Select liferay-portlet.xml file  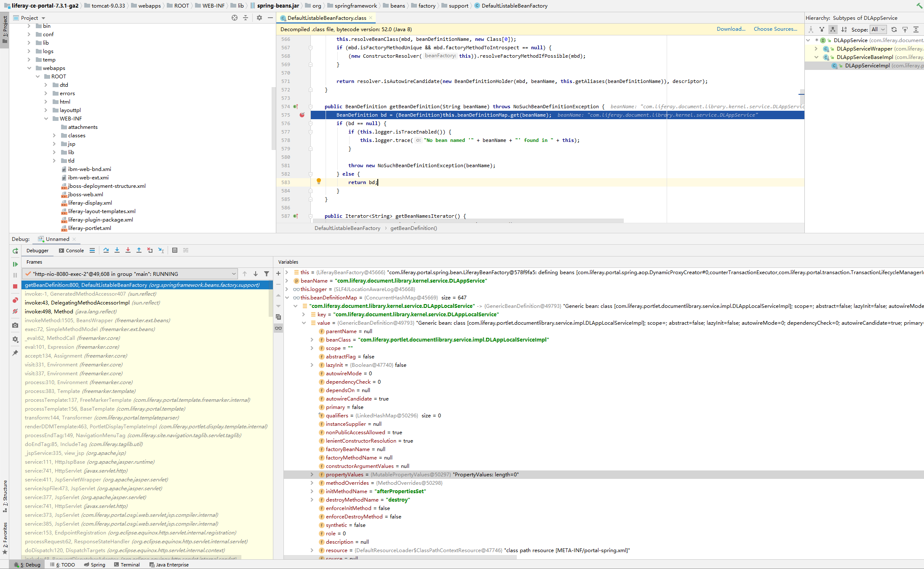pos(89,228)
